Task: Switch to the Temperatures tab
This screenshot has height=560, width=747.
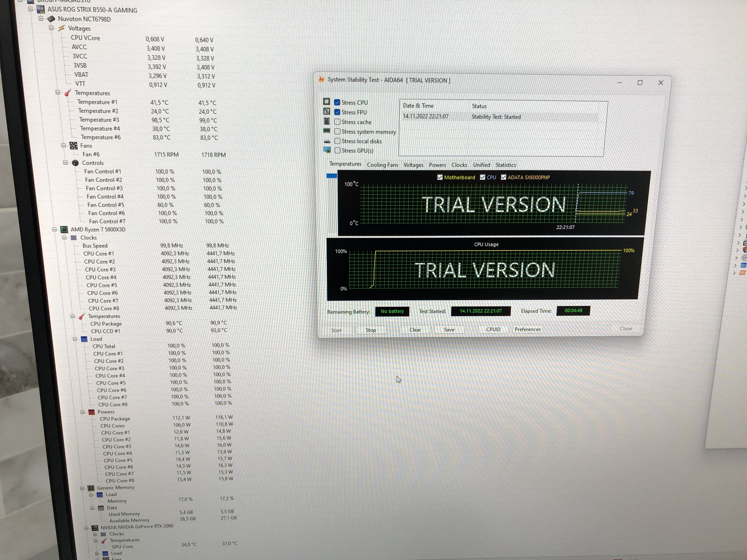Action: click(x=345, y=164)
